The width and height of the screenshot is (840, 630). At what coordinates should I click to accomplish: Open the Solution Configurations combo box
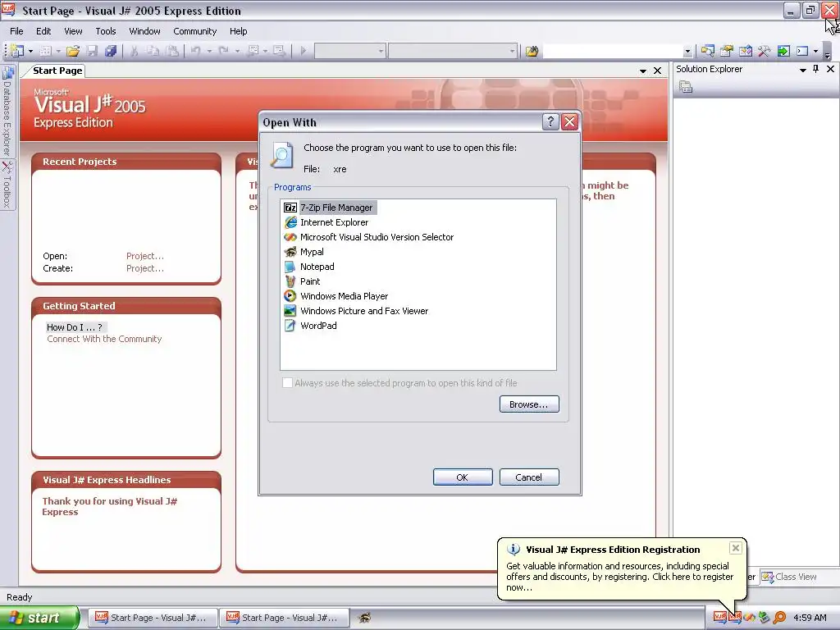pos(349,51)
